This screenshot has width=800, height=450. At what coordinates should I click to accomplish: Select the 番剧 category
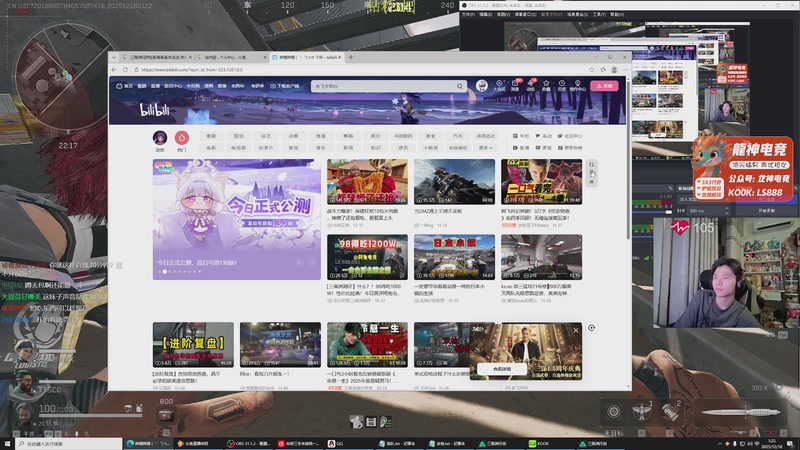(211, 136)
